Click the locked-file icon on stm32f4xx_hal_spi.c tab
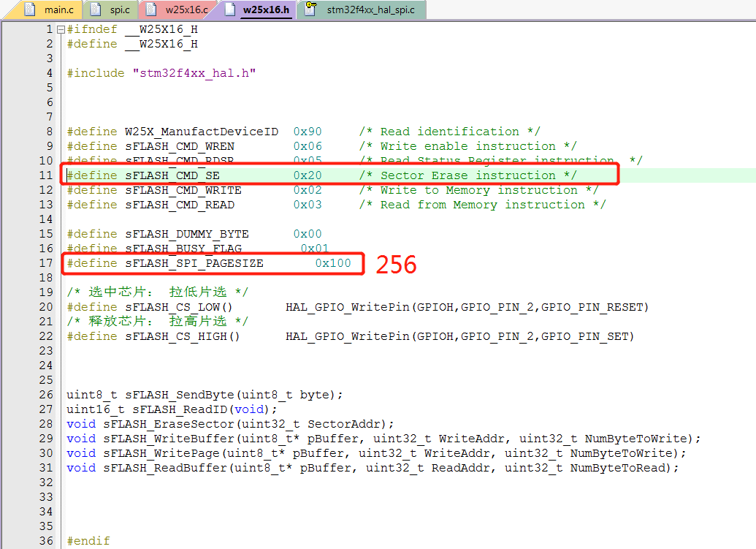Screen dimensions: 756x549 [x=311, y=9]
